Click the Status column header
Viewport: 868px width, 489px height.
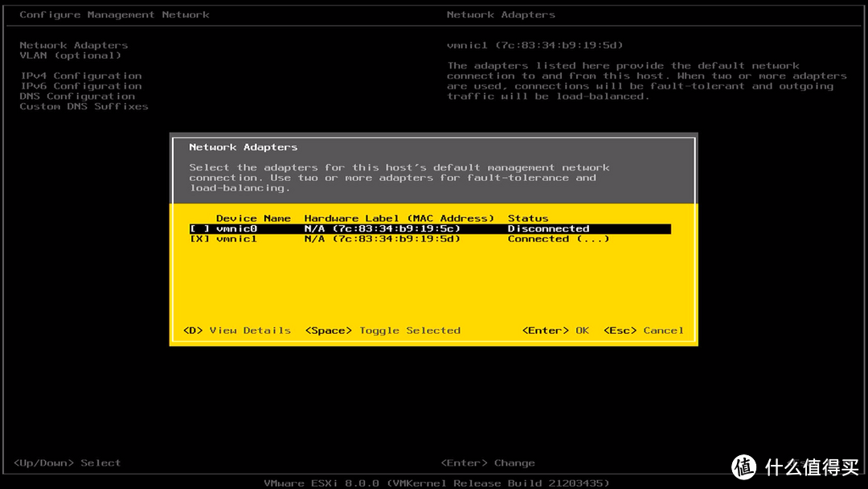pos(528,219)
